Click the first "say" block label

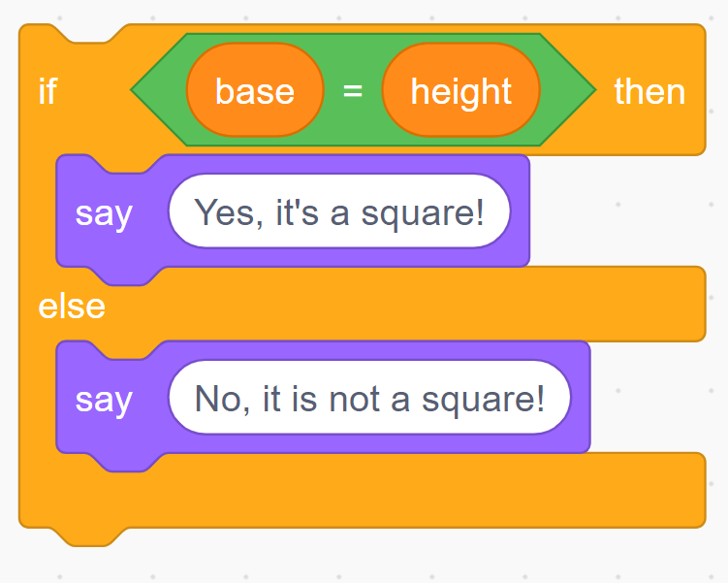click(104, 212)
